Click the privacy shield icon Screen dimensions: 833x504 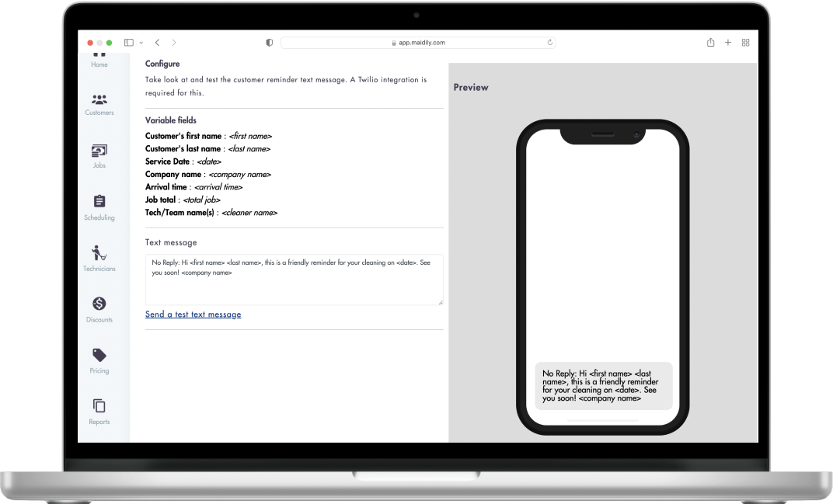270,43
